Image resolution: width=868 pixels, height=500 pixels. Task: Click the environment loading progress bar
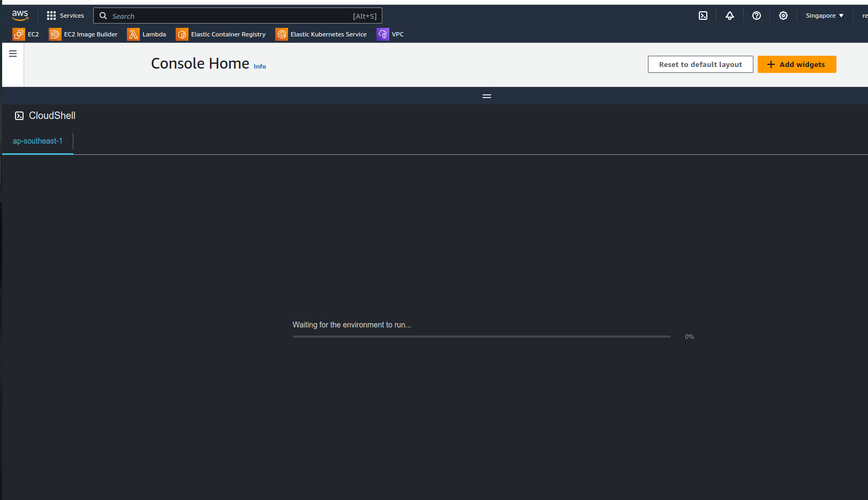[481, 337]
